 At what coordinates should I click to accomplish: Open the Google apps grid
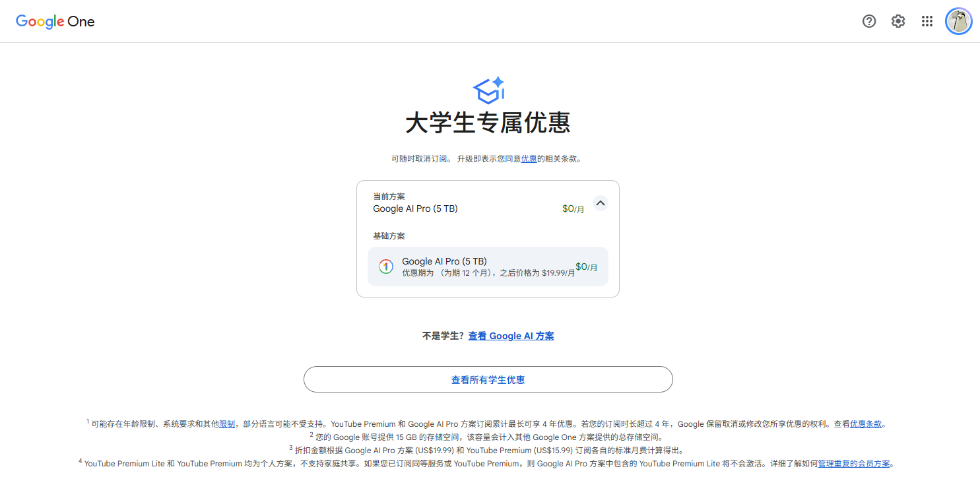(x=927, y=21)
